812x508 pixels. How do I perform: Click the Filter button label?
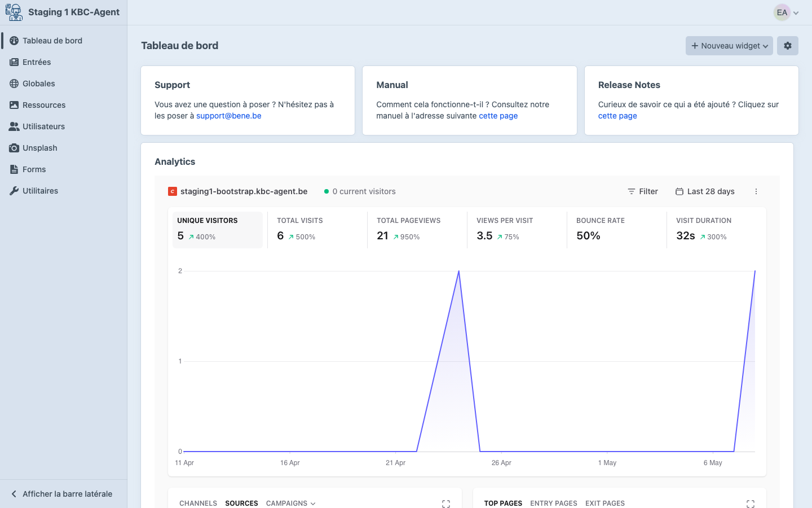coord(648,191)
